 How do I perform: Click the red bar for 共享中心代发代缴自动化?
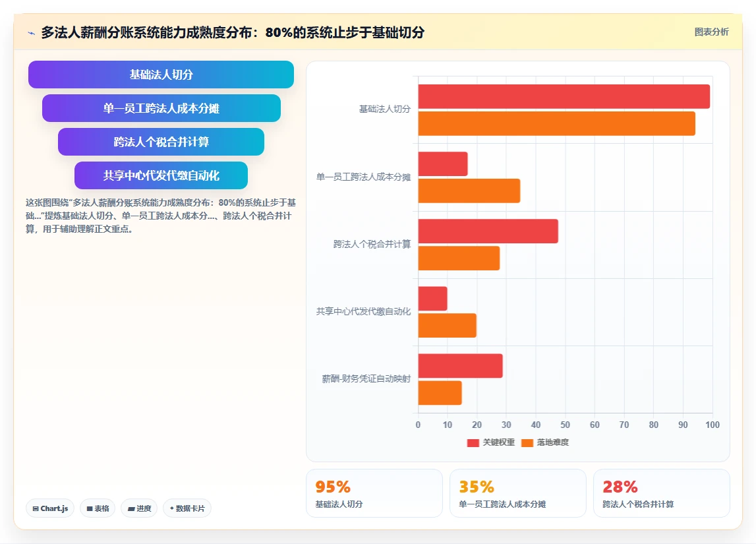tap(432, 299)
